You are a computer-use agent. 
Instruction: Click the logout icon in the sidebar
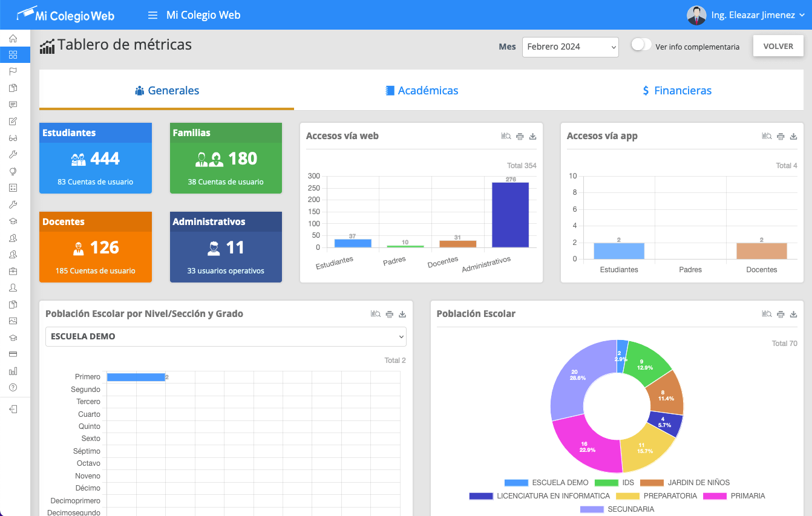click(x=13, y=409)
